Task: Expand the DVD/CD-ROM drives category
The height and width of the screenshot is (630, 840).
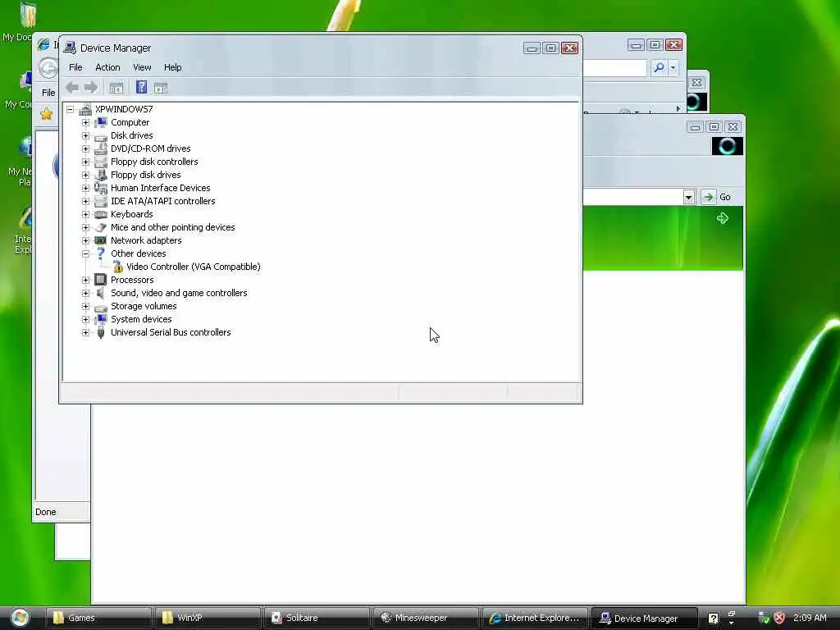Action: (x=85, y=149)
